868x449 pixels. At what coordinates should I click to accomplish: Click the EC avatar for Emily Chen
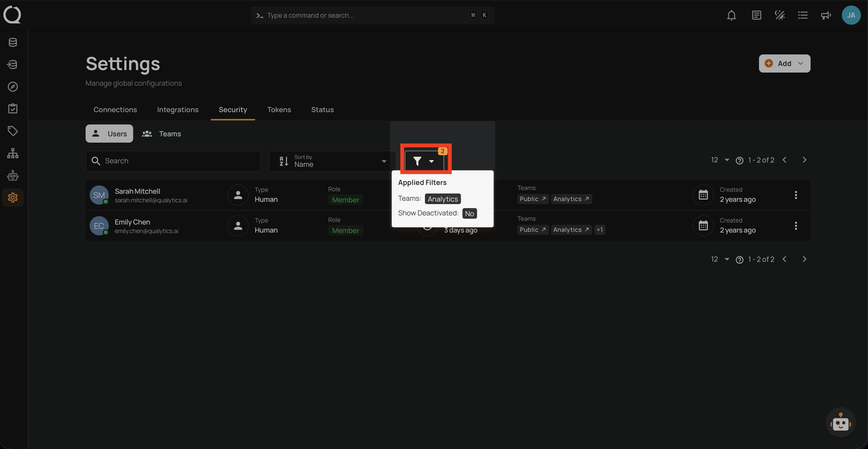[99, 226]
